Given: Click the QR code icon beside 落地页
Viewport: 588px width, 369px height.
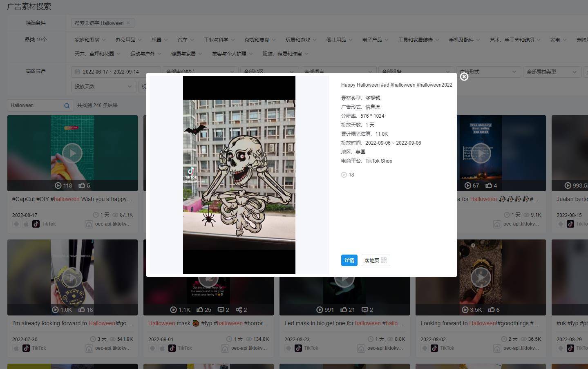Looking at the screenshot, I should pos(384,260).
